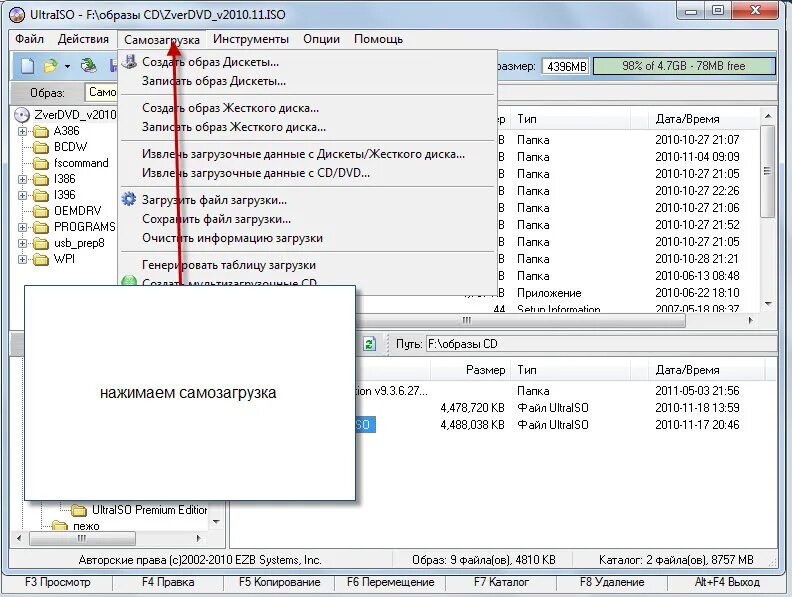Click the upper Дата/Время column header

(x=703, y=119)
